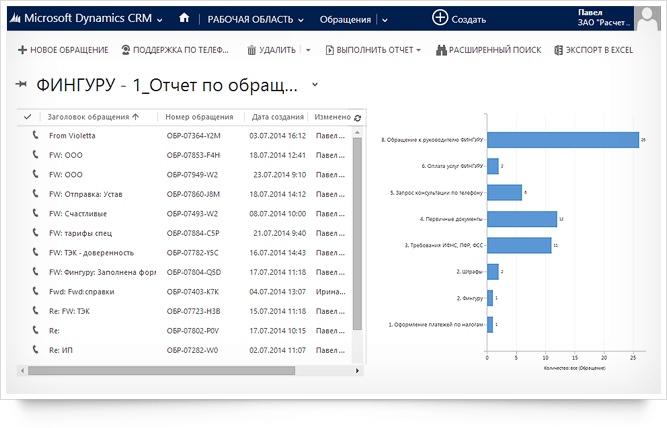667x428 pixels.
Task: Open the view selector chevron next to ФИНГУРУ title
Action: (x=315, y=84)
